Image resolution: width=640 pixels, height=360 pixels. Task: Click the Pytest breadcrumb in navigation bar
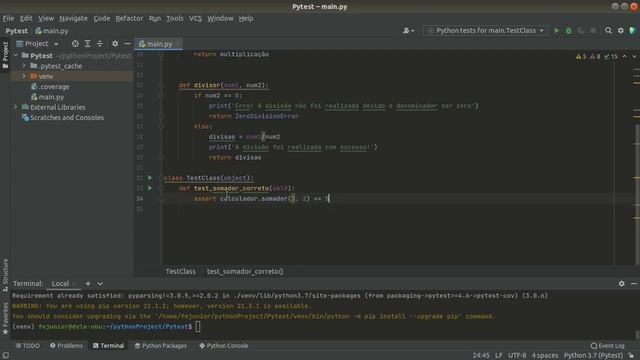pos(17,31)
